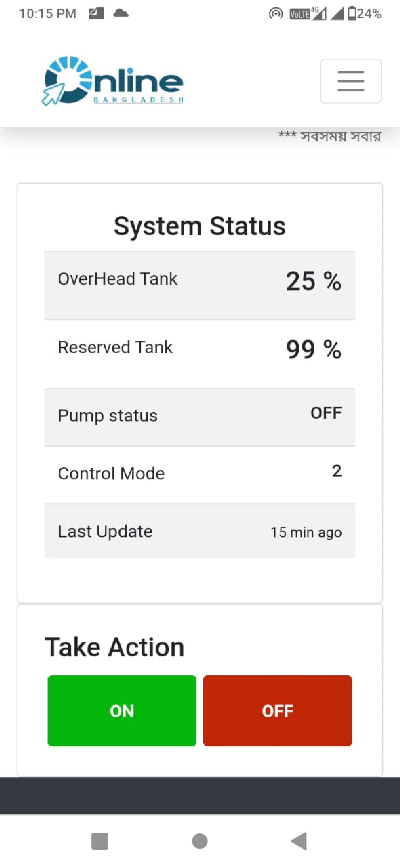This screenshot has width=400, height=868.
Task: Tap the Online Bangladesh logo
Action: [x=113, y=81]
